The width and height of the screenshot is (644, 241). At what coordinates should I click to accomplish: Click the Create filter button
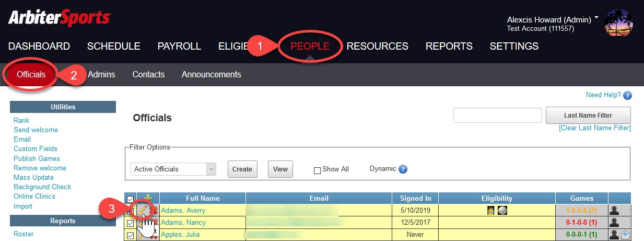tap(242, 169)
